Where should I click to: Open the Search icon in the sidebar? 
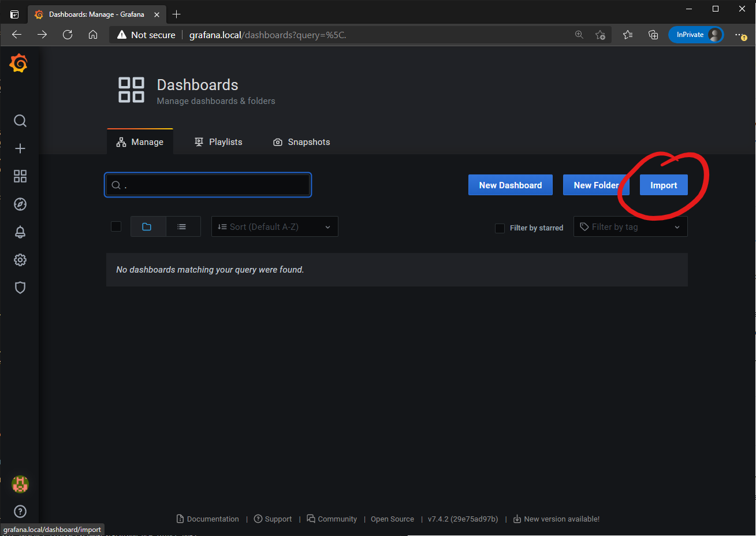click(20, 121)
